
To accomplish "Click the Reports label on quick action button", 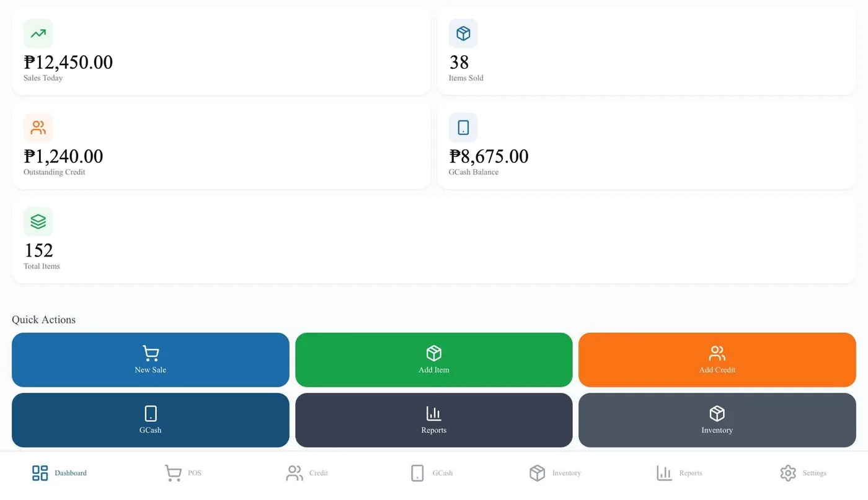I will [x=434, y=430].
